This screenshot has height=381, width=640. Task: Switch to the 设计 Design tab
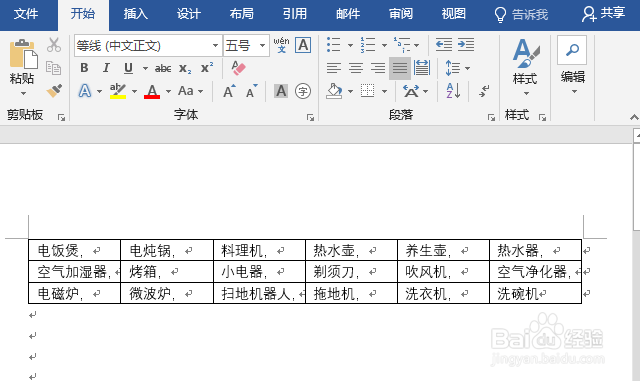point(189,14)
